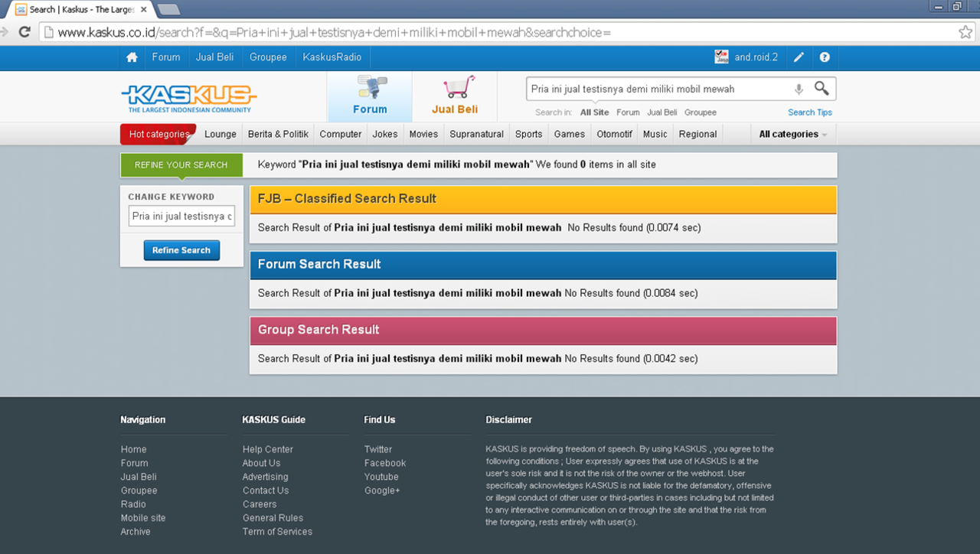
Task: Open the Sports category
Action: pyautogui.click(x=529, y=134)
